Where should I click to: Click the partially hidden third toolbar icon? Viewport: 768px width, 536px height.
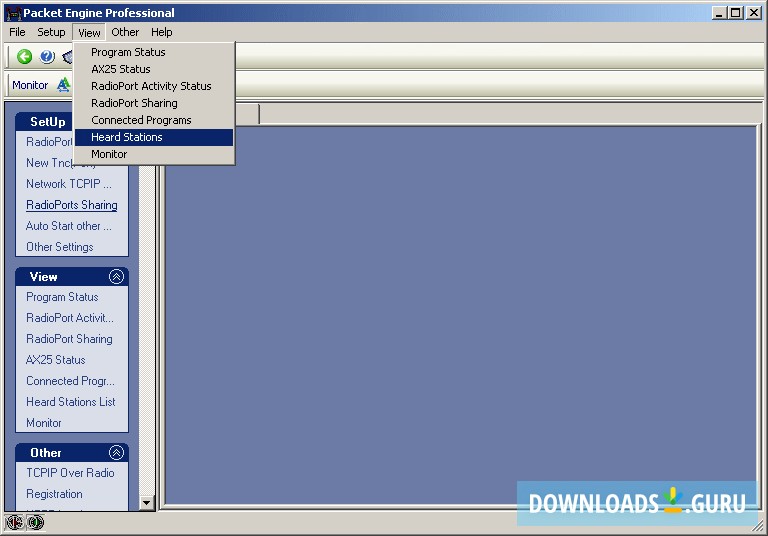point(68,57)
